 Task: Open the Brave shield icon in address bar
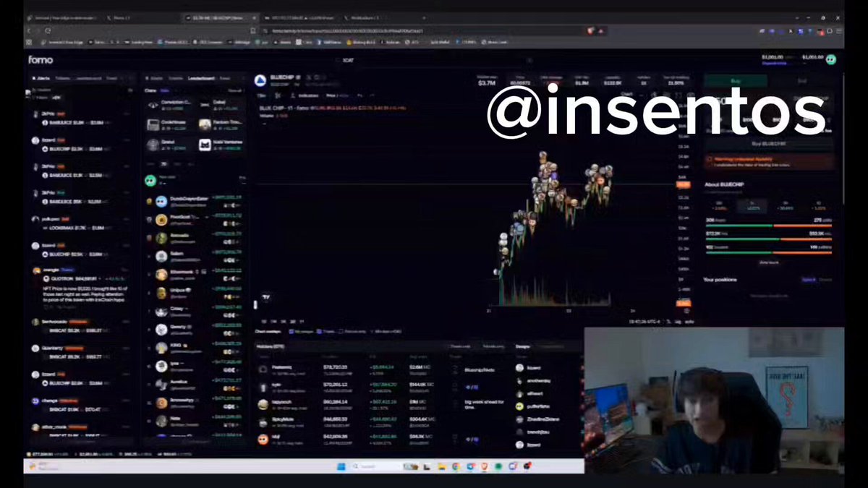590,30
